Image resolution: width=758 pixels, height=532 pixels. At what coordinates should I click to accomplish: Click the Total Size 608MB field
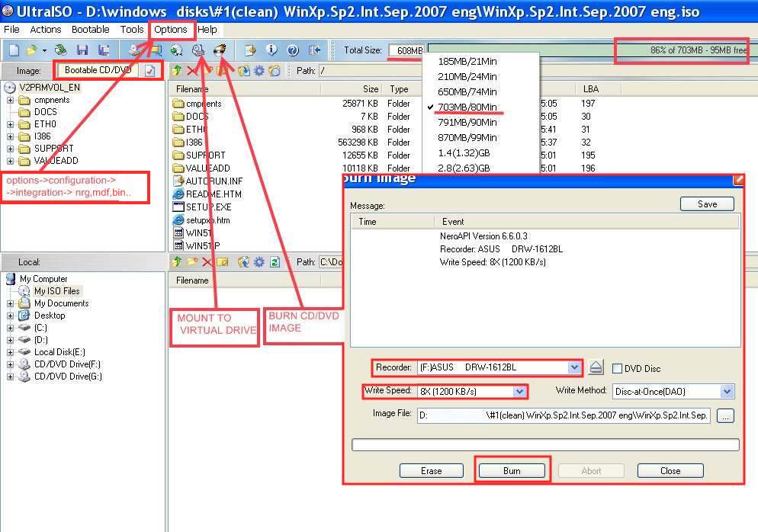click(406, 50)
